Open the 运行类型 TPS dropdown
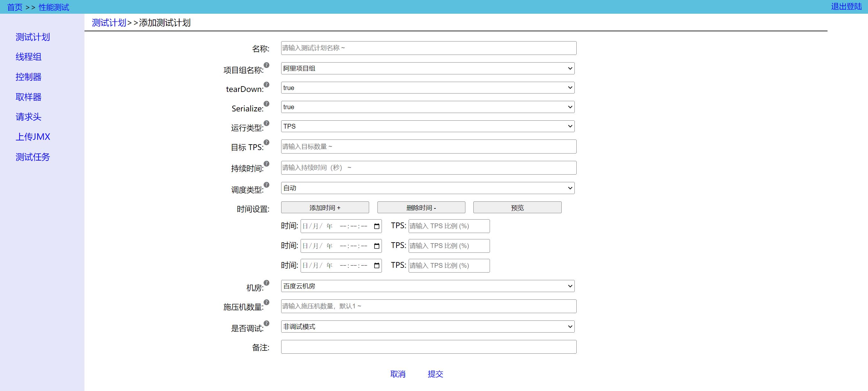868x391 pixels. (427, 126)
